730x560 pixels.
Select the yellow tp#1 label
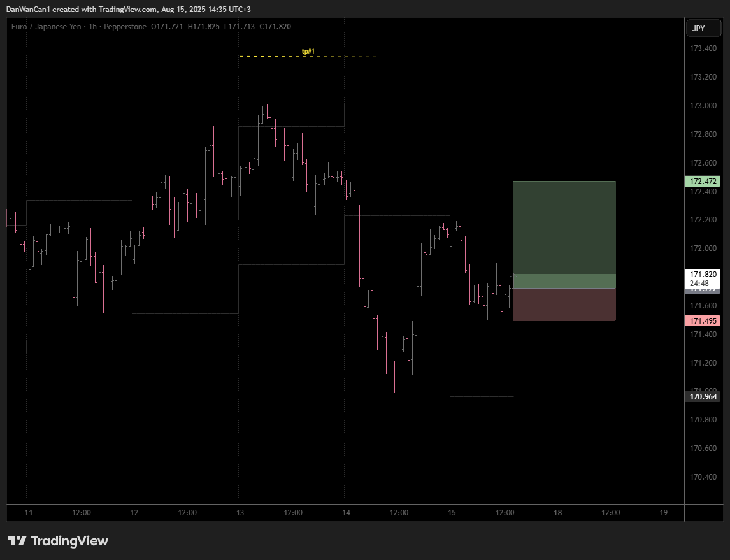click(308, 51)
